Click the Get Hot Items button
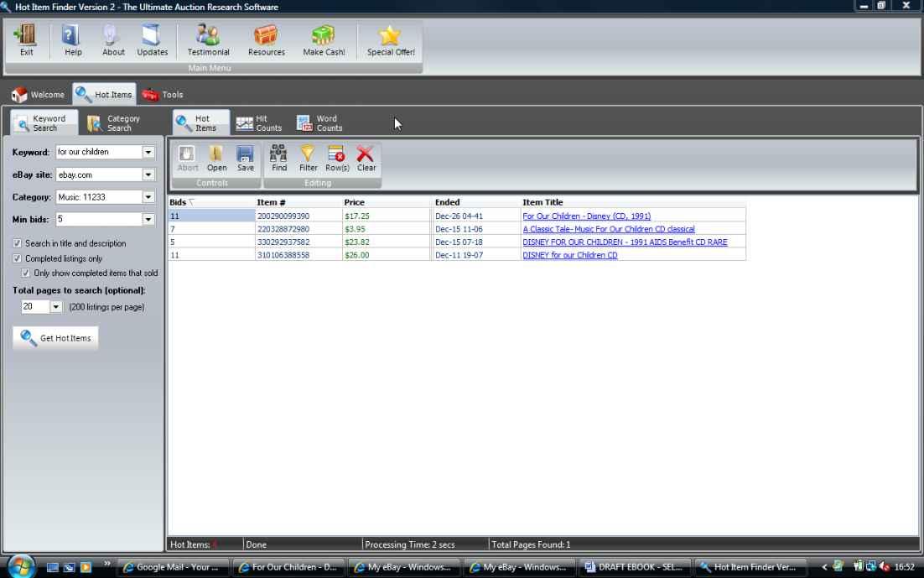 [x=55, y=338]
